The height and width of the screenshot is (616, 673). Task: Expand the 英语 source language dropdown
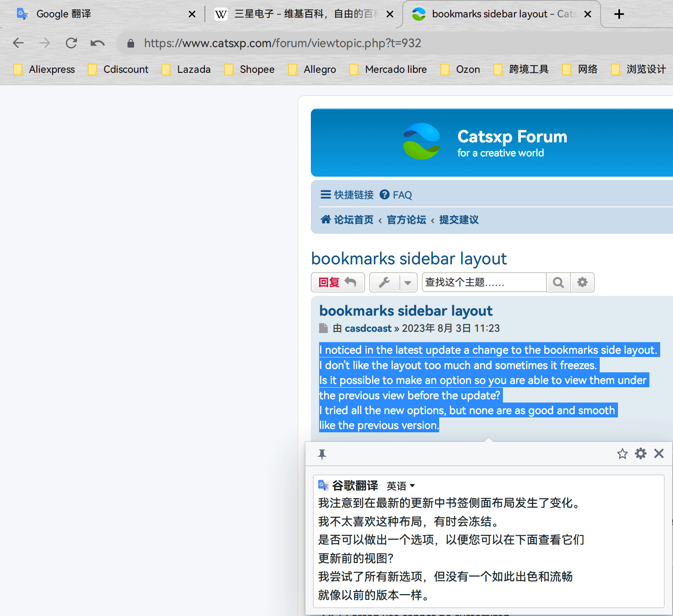(401, 486)
